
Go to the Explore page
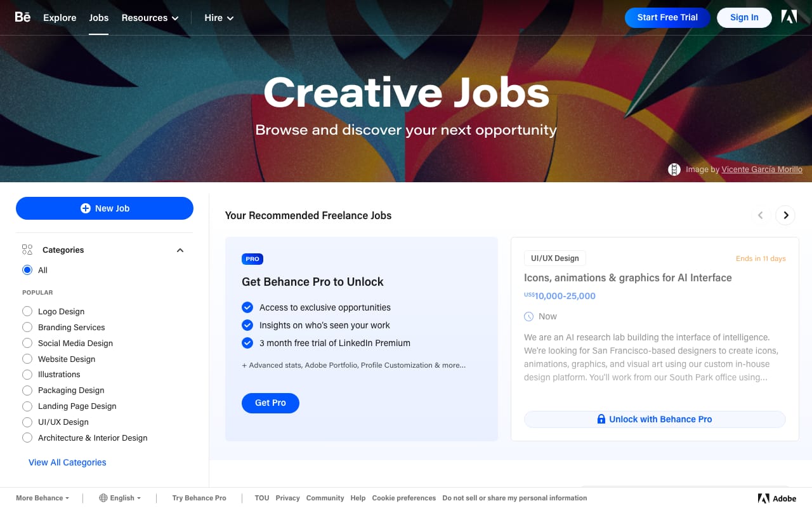click(x=60, y=18)
